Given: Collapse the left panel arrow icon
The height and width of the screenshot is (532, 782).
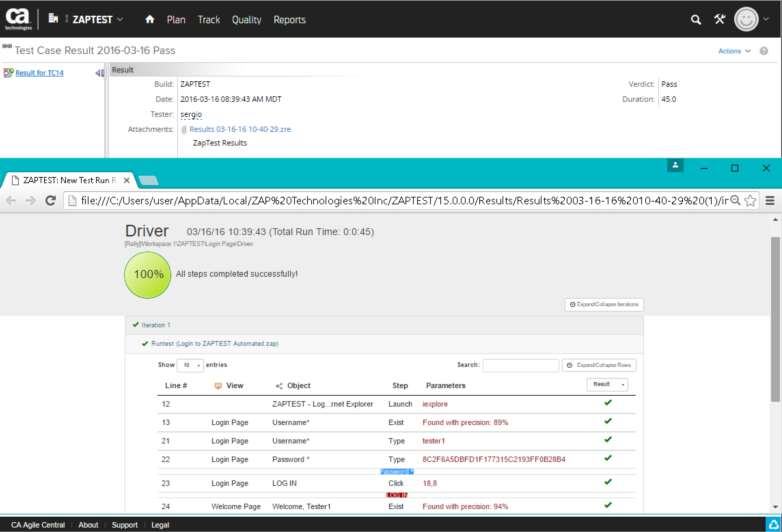Looking at the screenshot, I should point(100,73).
